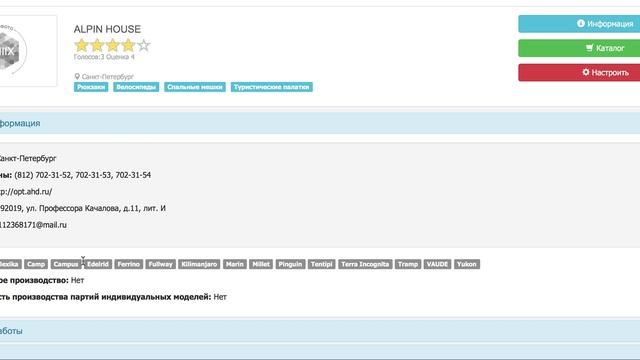Select the Tentipi brand tag
Viewport: 640px width, 360px height.
(322, 264)
